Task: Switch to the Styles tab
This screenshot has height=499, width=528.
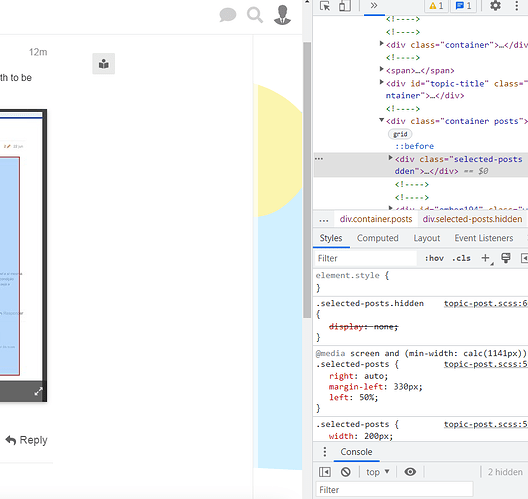Action: coord(331,238)
